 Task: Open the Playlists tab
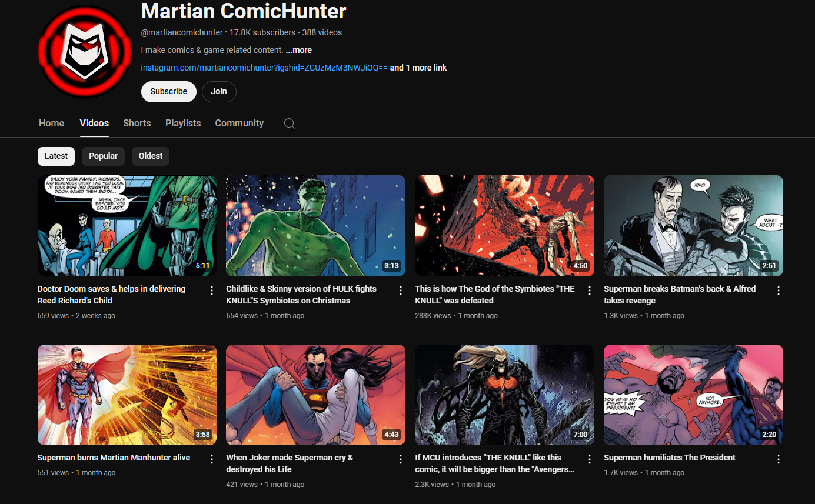(183, 123)
